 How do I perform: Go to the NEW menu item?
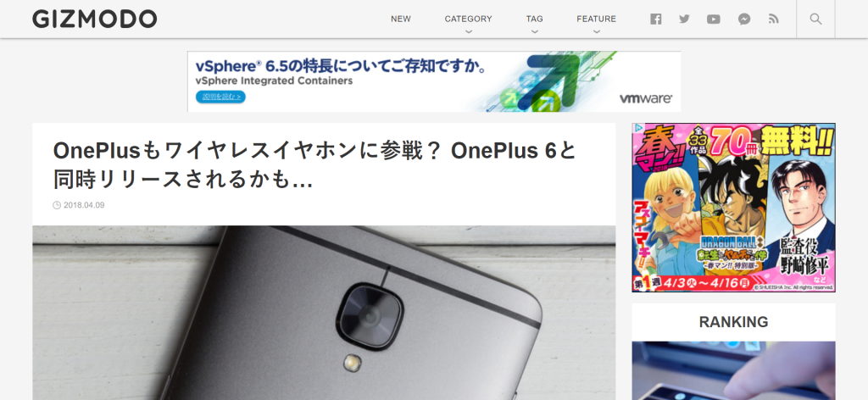401,19
